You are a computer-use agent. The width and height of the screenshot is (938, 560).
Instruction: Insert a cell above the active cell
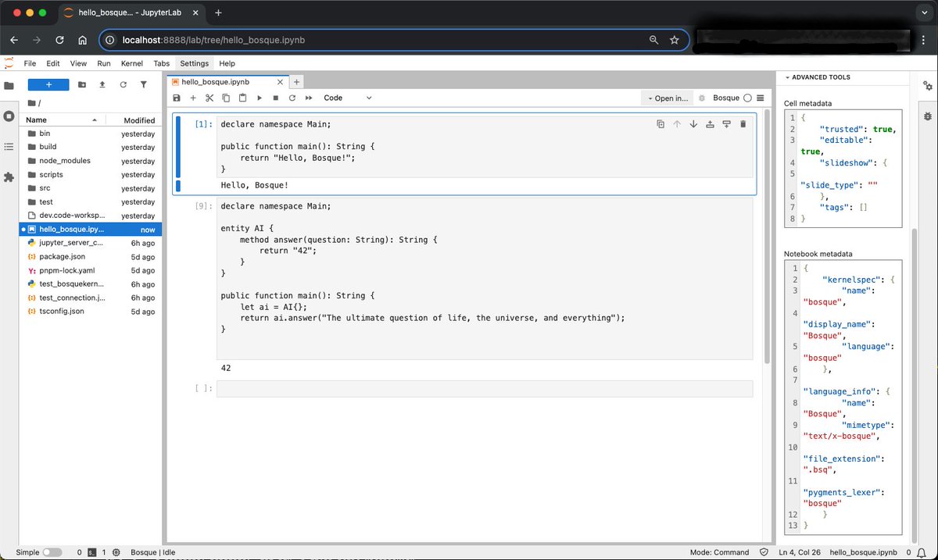[710, 123]
